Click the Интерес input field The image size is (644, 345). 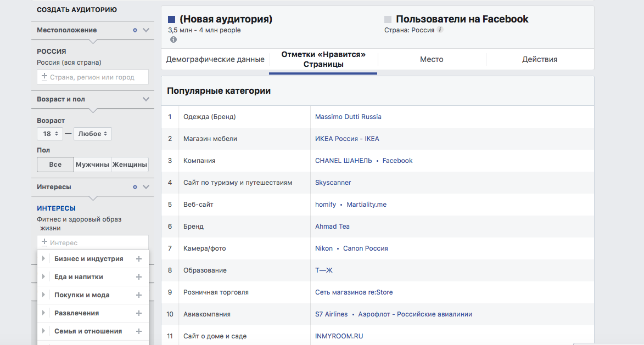(x=93, y=242)
